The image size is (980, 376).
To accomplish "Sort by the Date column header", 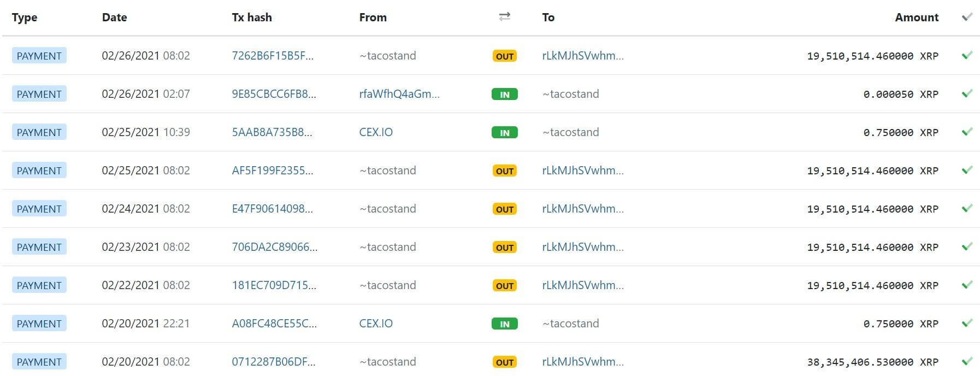I will [x=114, y=17].
